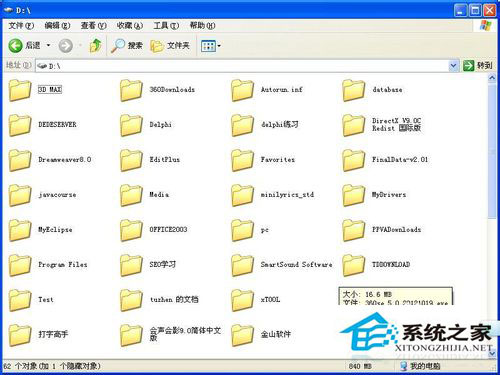Open the 查看(V) menu
Screen dimensions: 500x375
pyautogui.click(x=93, y=26)
